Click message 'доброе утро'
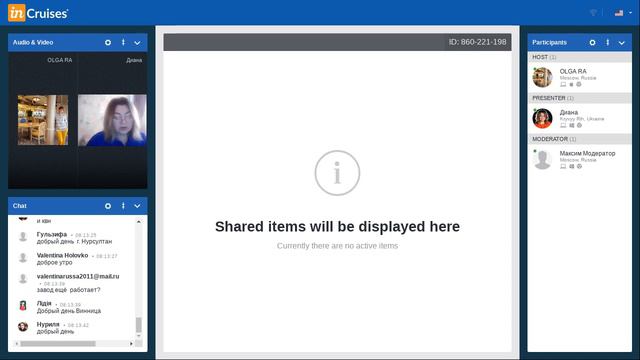The image size is (640, 360). pyautogui.click(x=54, y=262)
